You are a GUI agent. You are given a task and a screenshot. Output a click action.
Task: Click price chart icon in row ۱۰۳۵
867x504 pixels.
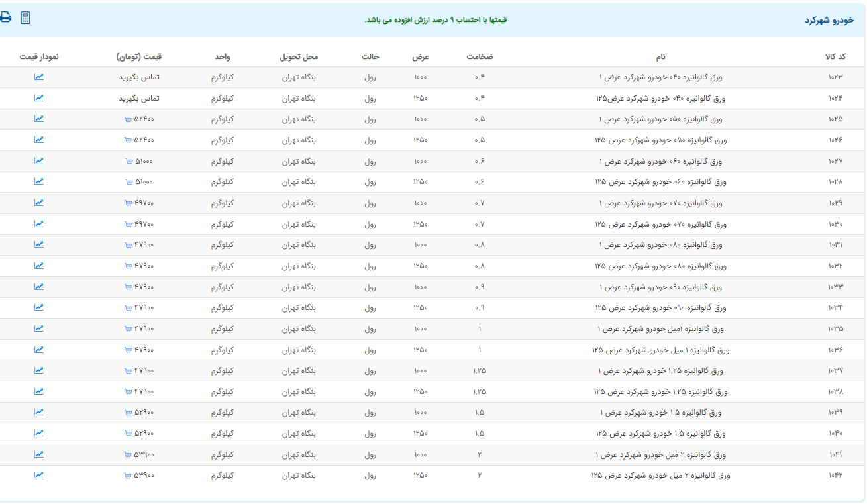coord(39,328)
